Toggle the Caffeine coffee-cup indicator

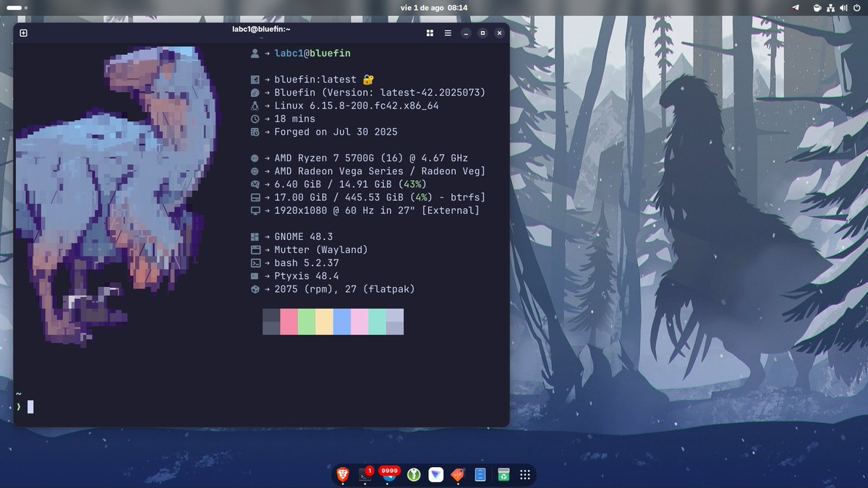(817, 7)
